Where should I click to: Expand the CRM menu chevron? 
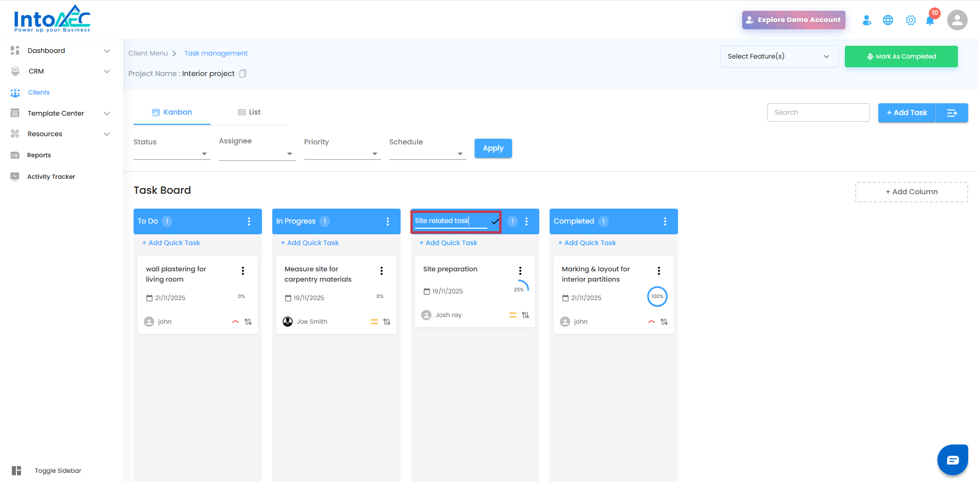tap(107, 71)
